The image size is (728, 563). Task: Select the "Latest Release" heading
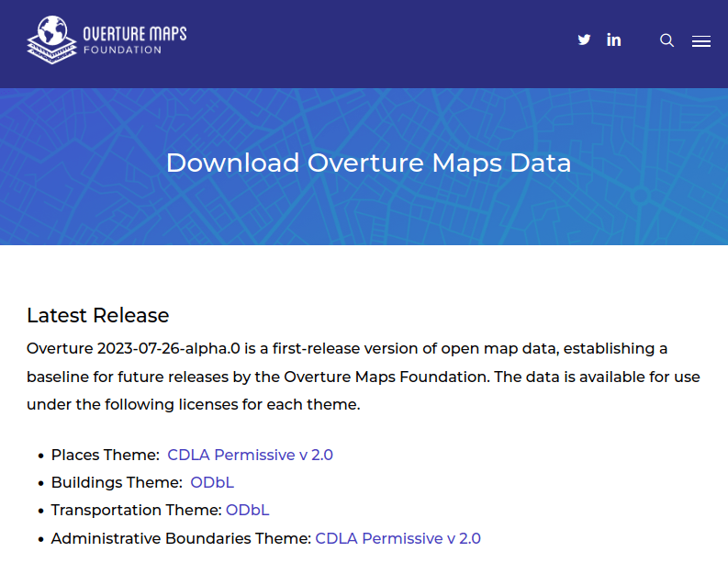coord(98,315)
